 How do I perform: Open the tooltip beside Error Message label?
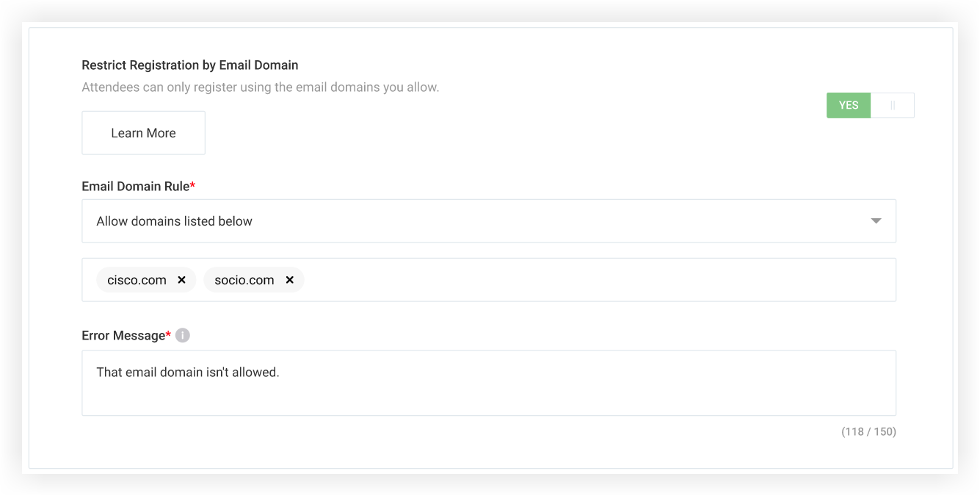[182, 334]
